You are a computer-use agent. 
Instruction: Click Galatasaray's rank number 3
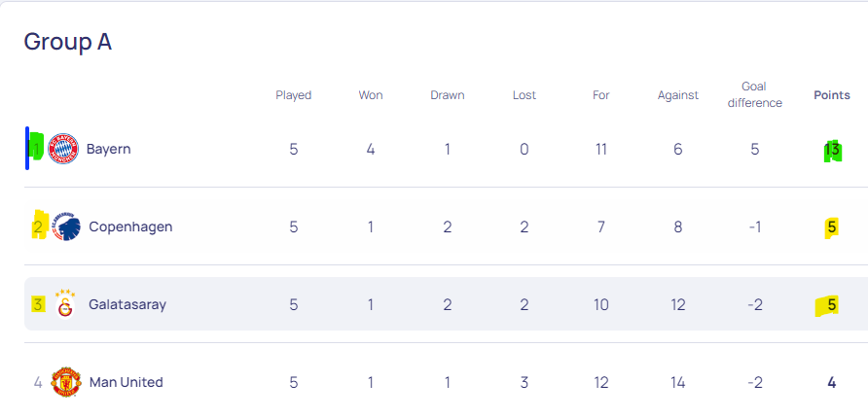click(38, 304)
